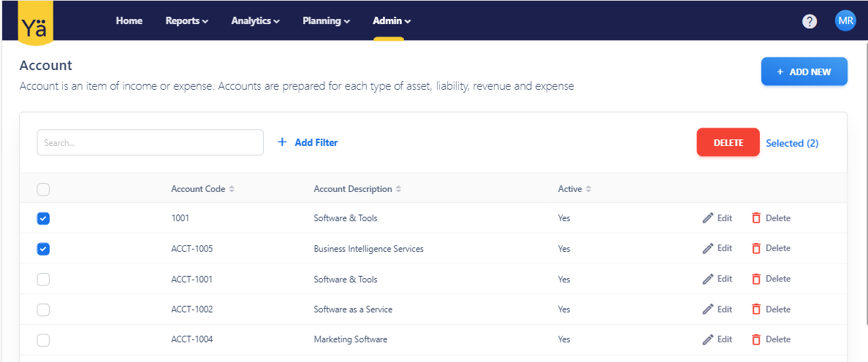Open the MR user avatar
This screenshot has height=362, width=868.
pyautogui.click(x=845, y=21)
